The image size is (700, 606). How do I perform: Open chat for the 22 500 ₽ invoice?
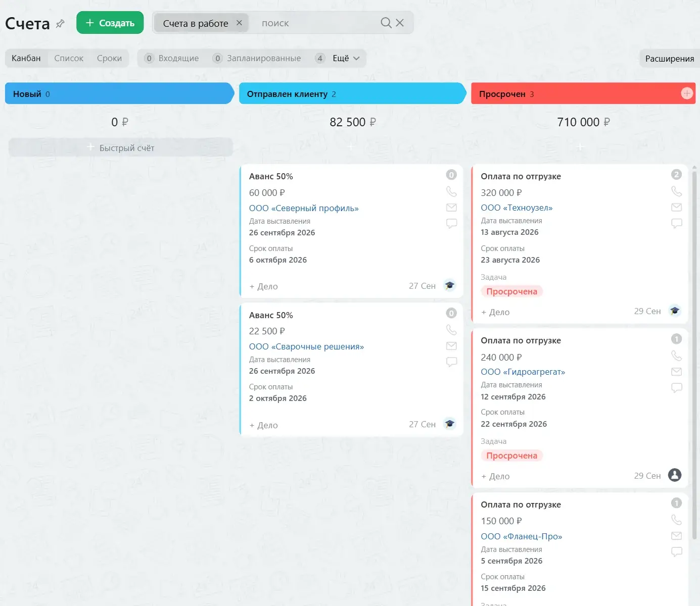point(451,362)
